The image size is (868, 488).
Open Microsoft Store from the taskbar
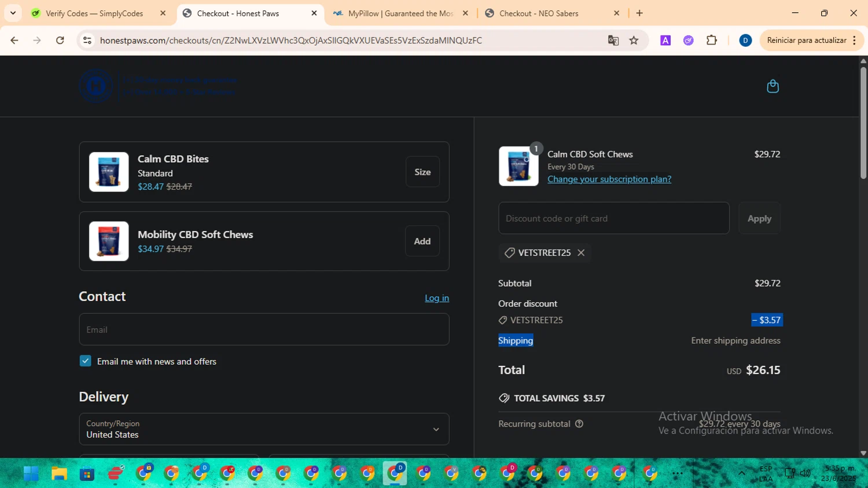87,474
